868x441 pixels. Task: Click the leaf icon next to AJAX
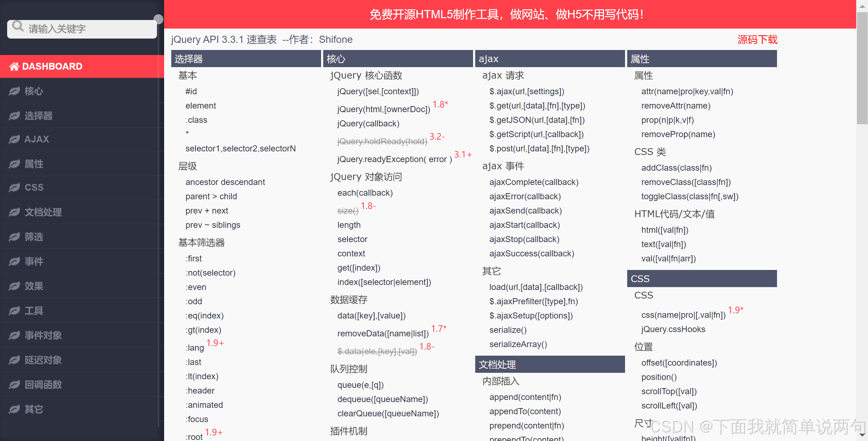tap(14, 139)
